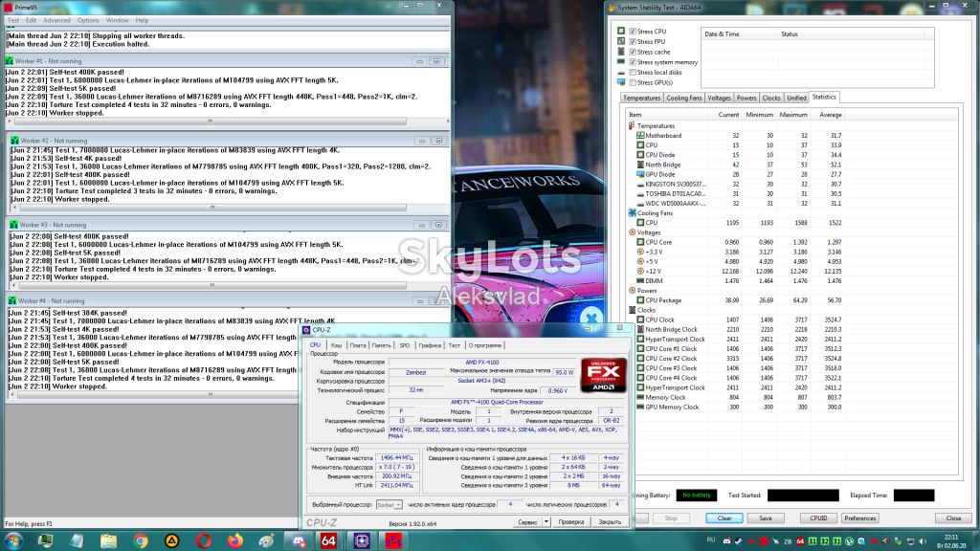This screenshot has height=551, width=980.
Task: Open Google Chrome from the taskbar
Action: (x=141, y=541)
